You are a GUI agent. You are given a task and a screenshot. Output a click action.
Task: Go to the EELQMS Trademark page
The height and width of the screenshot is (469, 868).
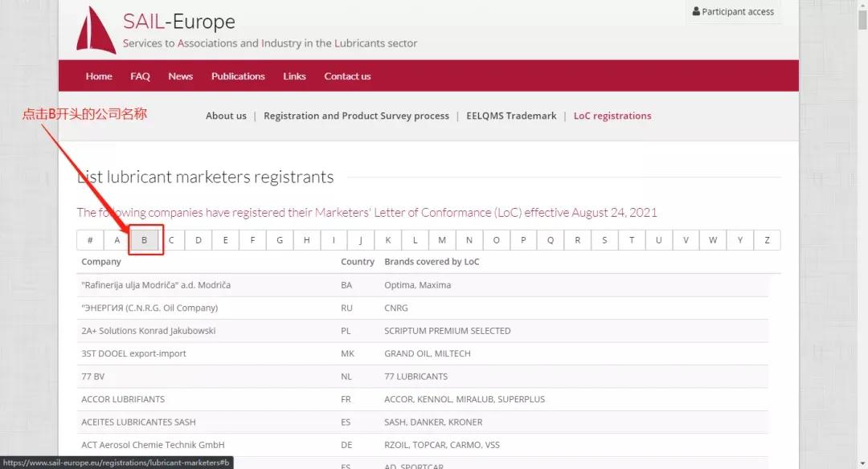(511, 116)
